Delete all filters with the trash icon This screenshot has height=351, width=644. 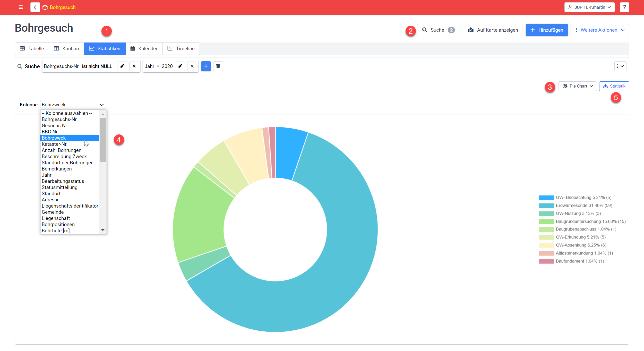[x=218, y=66]
